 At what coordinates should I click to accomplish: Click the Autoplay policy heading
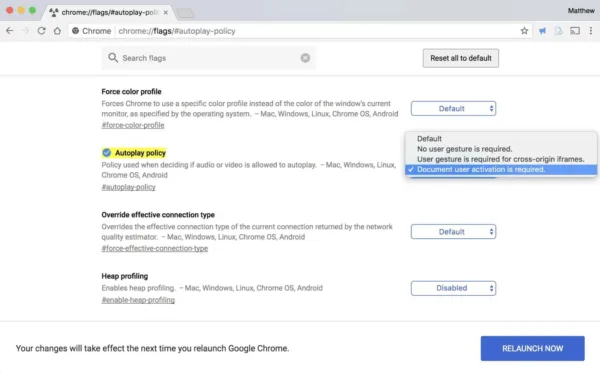click(140, 153)
